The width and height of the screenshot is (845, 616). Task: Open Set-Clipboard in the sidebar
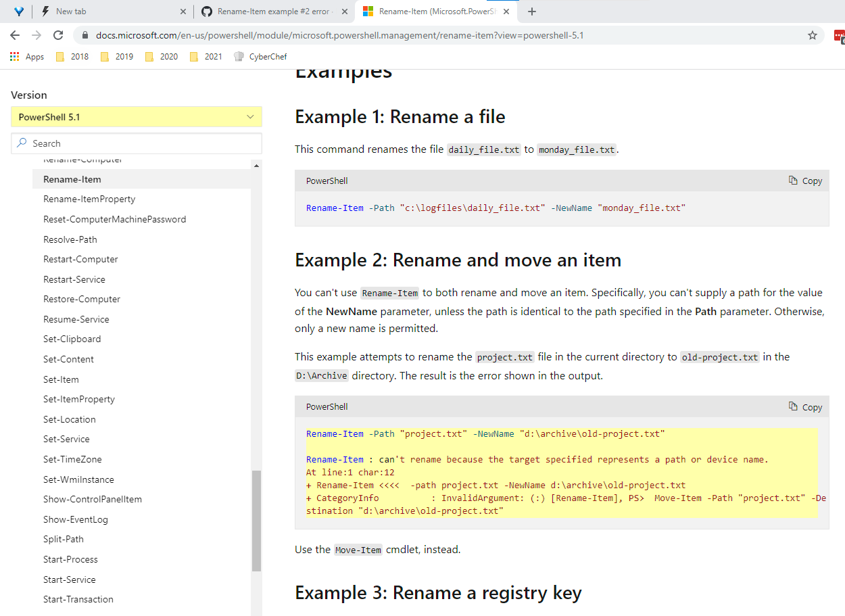pos(72,339)
